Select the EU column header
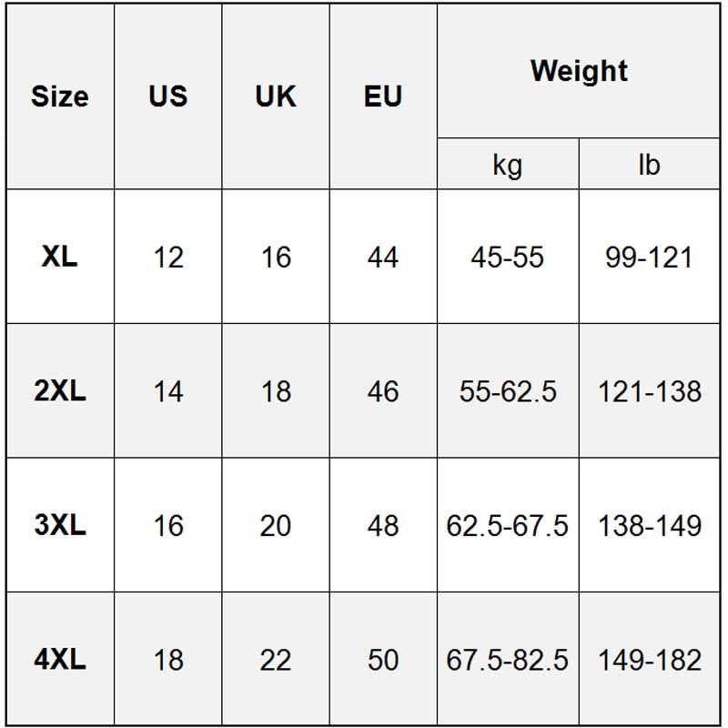 (383, 96)
